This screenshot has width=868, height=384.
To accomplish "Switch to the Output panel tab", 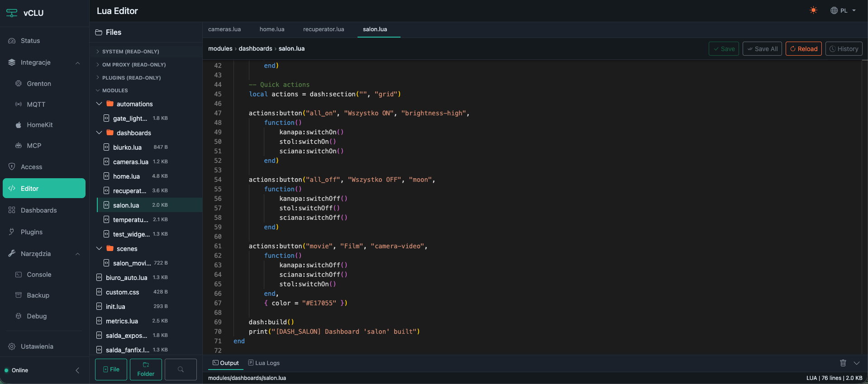I will [x=226, y=363].
